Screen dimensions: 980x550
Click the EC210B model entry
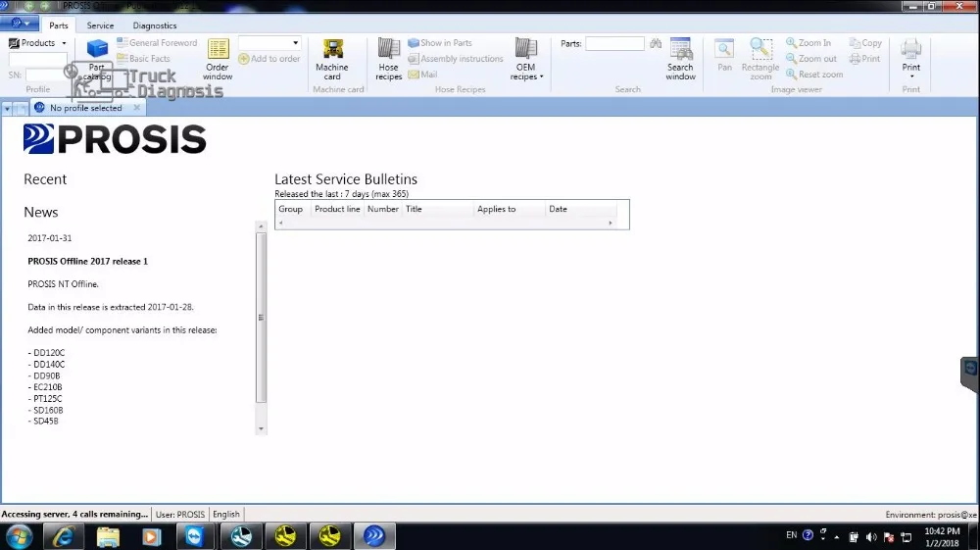click(x=47, y=387)
